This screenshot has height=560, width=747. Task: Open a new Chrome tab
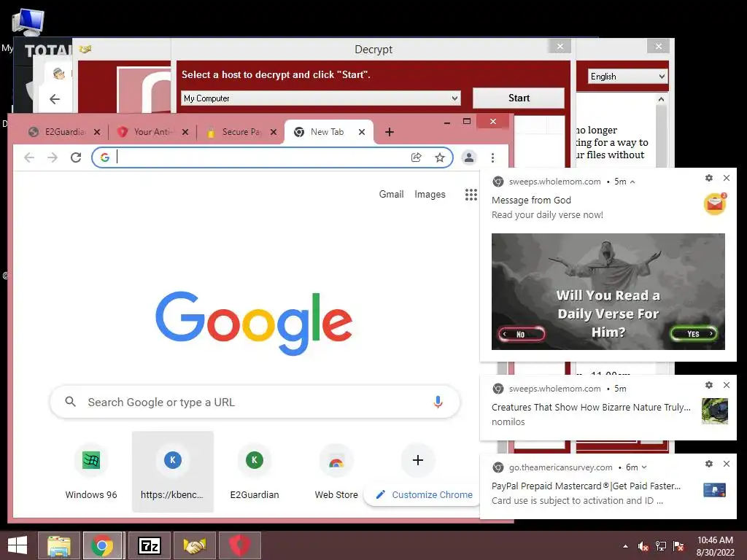pos(390,132)
